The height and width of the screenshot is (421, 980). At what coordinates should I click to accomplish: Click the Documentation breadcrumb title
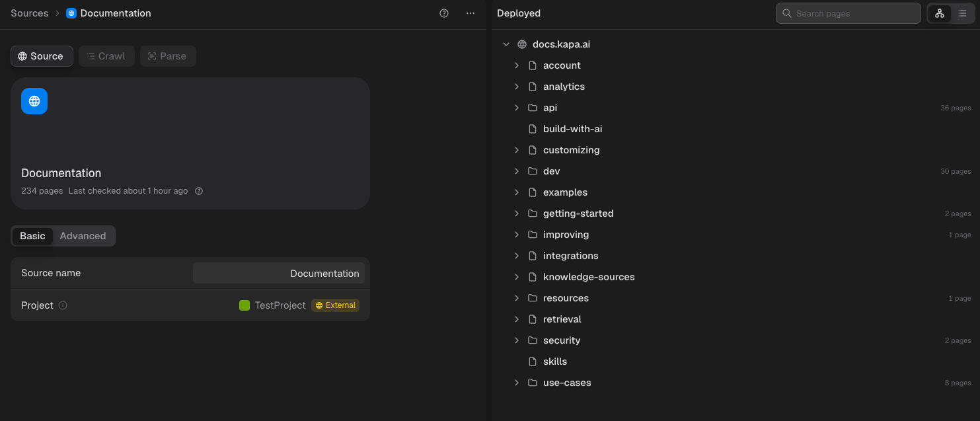tap(116, 13)
